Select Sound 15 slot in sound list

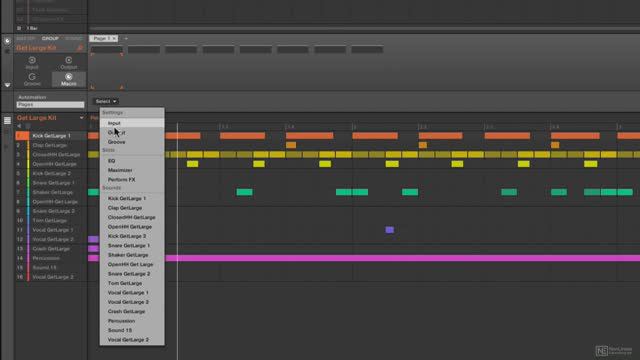pyautogui.click(x=44, y=267)
